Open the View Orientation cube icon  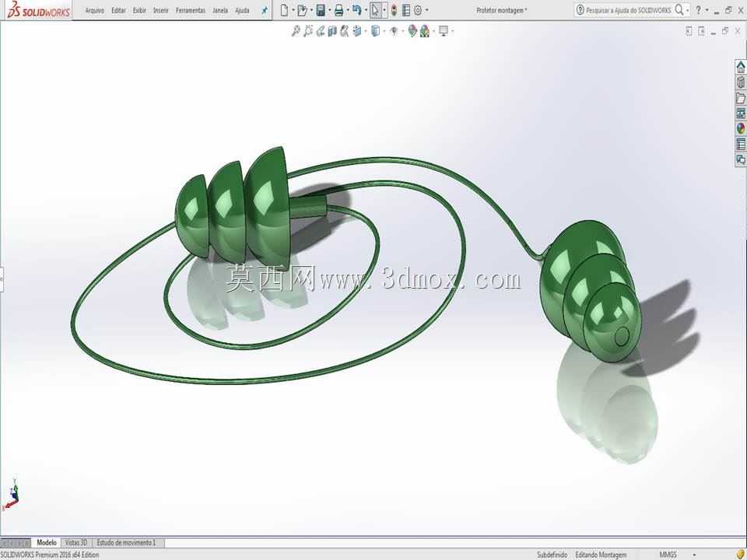pos(356,31)
